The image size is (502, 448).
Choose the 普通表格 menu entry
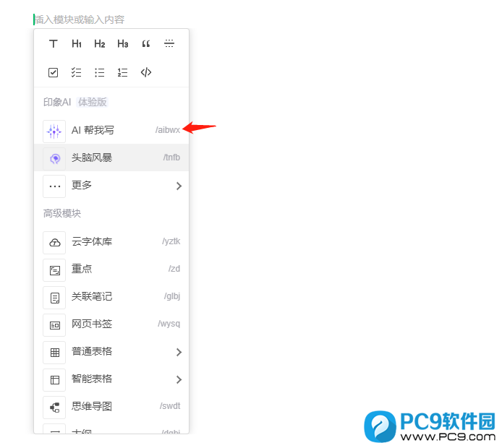pyautogui.click(x=111, y=352)
